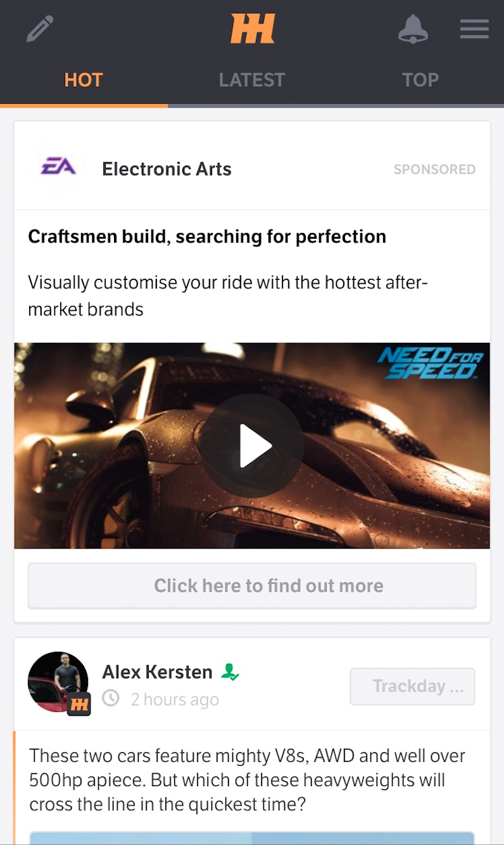Play the Need for Speed video

pyautogui.click(x=253, y=445)
